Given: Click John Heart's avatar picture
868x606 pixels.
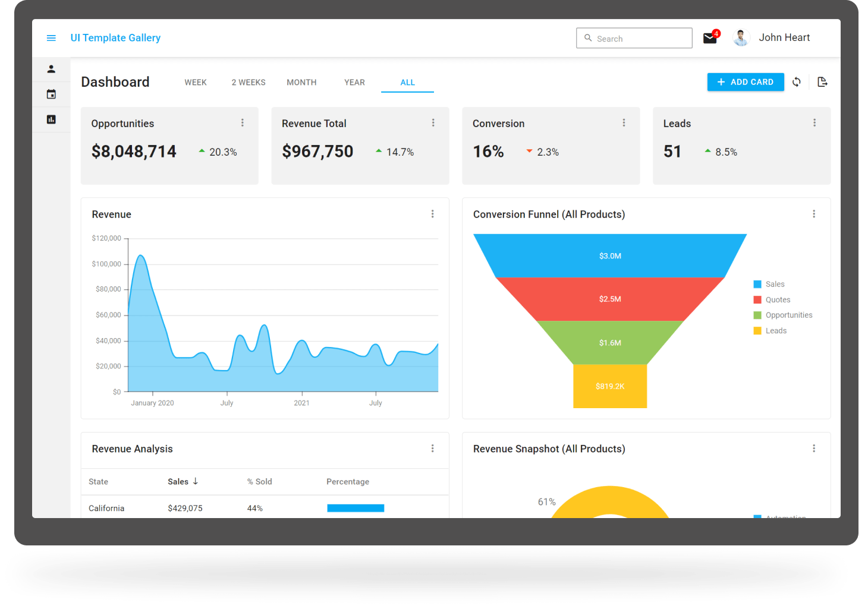Looking at the screenshot, I should 741,38.
